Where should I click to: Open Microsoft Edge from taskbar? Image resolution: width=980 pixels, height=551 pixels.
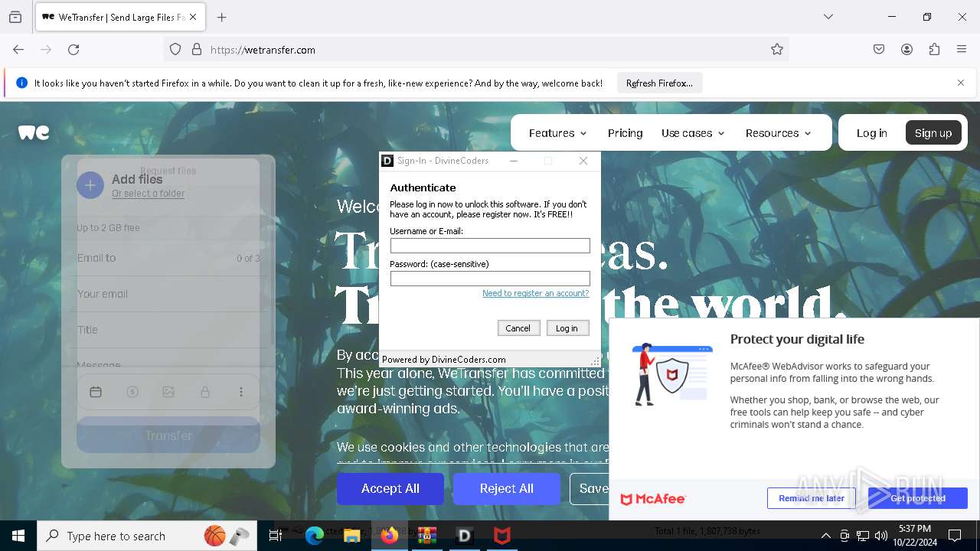[315, 536]
